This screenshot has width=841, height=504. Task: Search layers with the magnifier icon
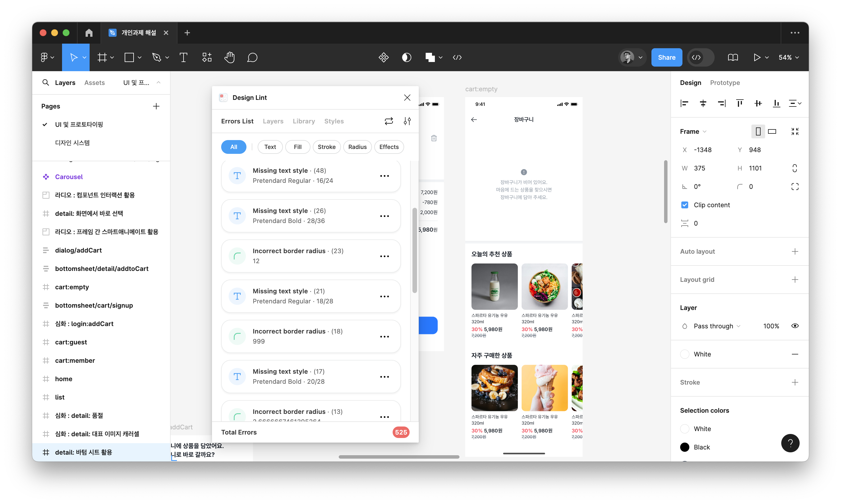point(46,83)
